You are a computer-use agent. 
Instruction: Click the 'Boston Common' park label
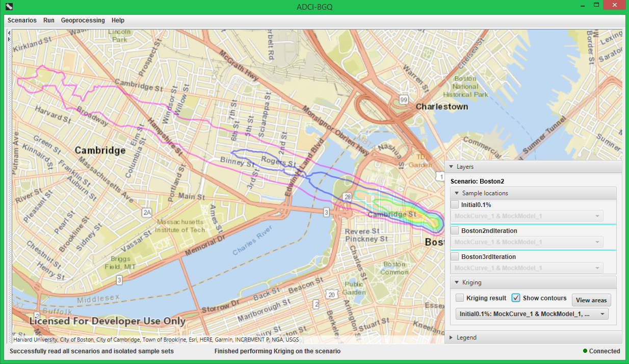pos(395,268)
